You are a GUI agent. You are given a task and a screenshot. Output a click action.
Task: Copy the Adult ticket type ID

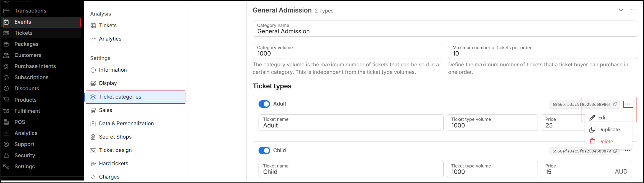[x=615, y=104]
